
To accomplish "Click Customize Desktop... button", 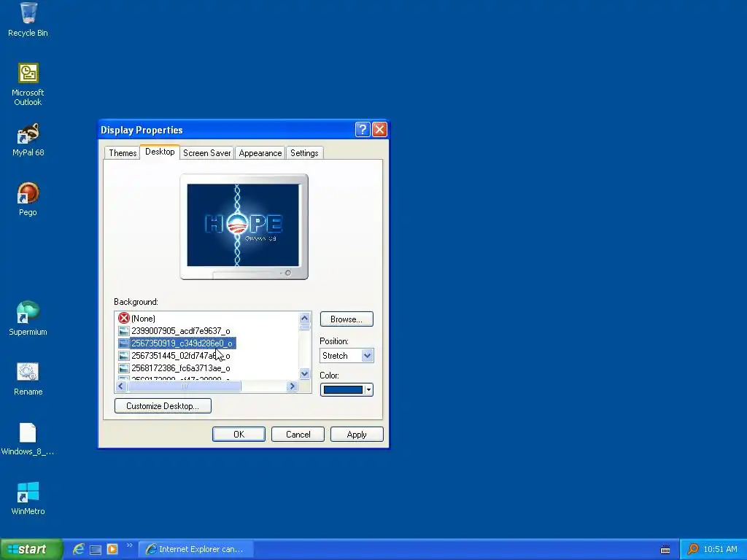I will [163, 405].
